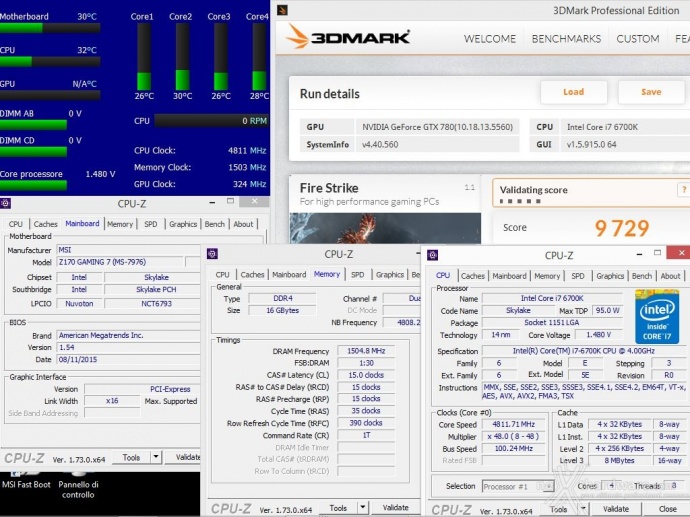The height and width of the screenshot is (517, 690).
Task: Select Caches tab in middle CPU-Z window
Action: 252,275
